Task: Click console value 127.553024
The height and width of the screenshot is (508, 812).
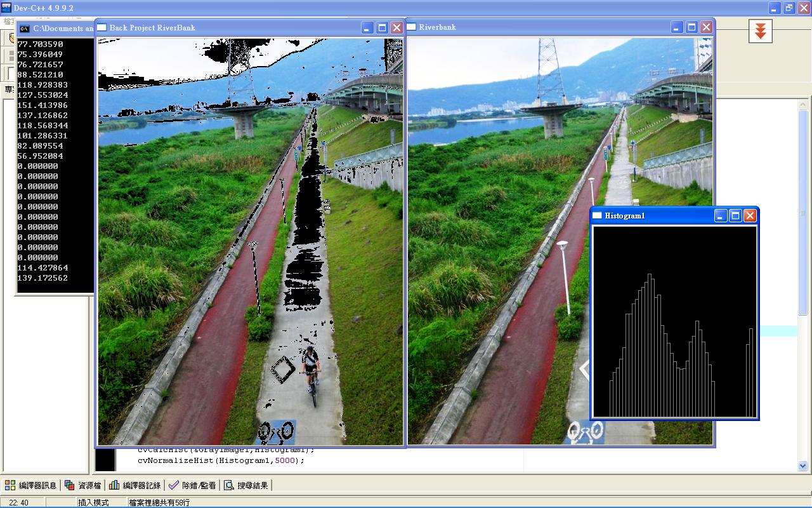Action: (x=43, y=95)
